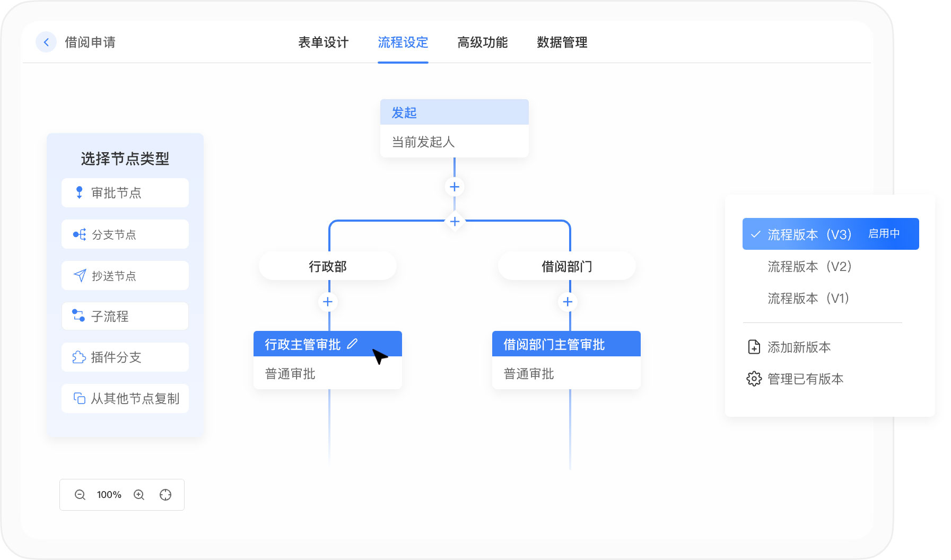
Task: Switch to 流程版本 (V1)
Action: 808,298
